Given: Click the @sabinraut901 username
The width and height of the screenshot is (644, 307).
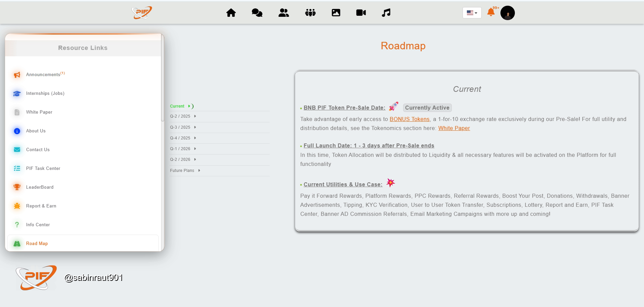Looking at the screenshot, I should pos(94,278).
